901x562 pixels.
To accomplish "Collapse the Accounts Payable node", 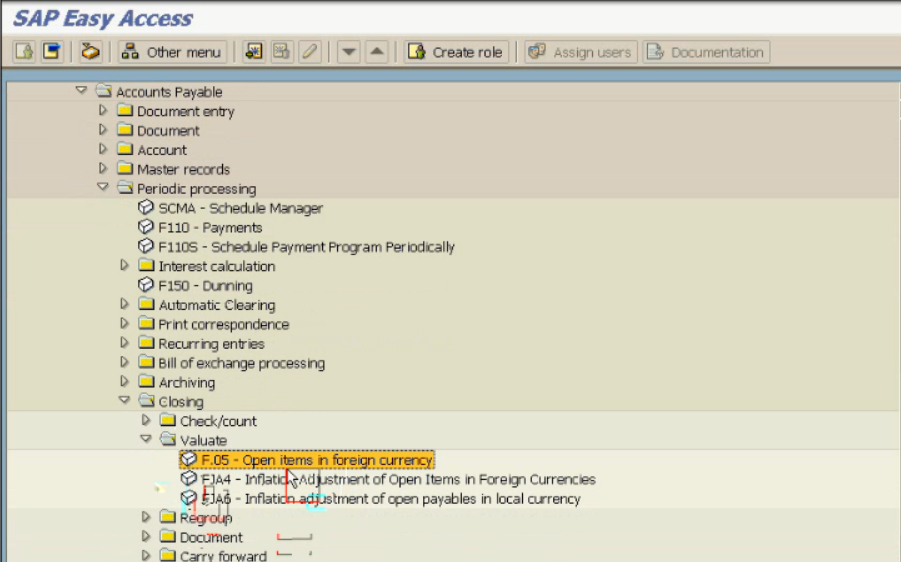I will (81, 90).
